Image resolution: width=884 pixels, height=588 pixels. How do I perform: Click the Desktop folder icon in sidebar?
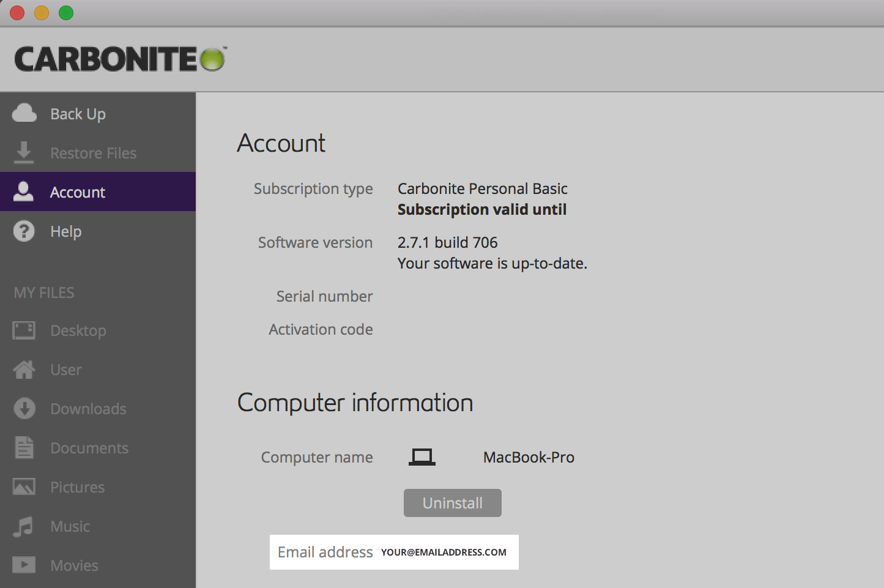(24, 330)
